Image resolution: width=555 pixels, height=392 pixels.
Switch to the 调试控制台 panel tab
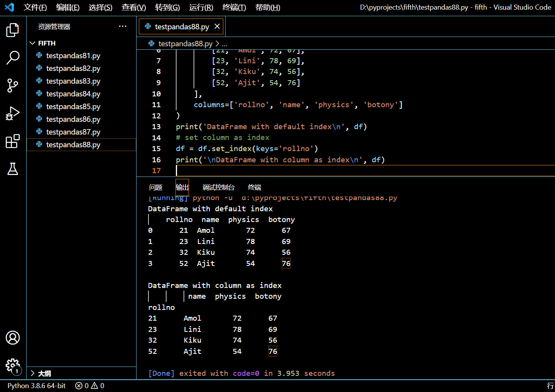(x=218, y=187)
